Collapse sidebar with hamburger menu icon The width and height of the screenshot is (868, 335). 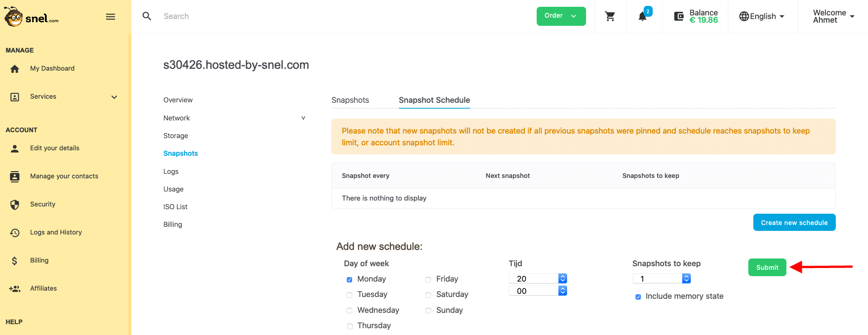click(111, 17)
